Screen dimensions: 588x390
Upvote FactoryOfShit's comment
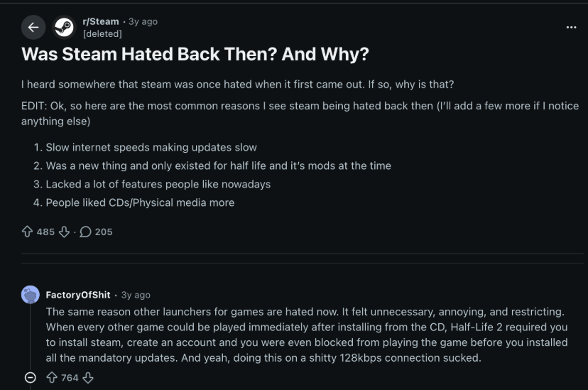[x=52, y=377]
